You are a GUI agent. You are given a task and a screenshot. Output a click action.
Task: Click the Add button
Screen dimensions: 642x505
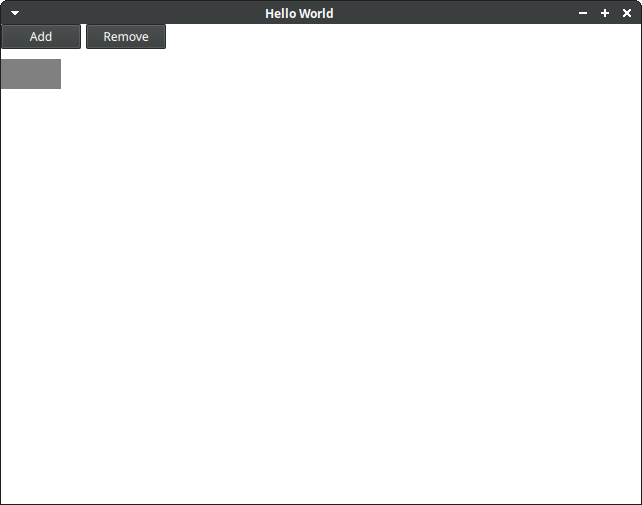pyautogui.click(x=41, y=37)
